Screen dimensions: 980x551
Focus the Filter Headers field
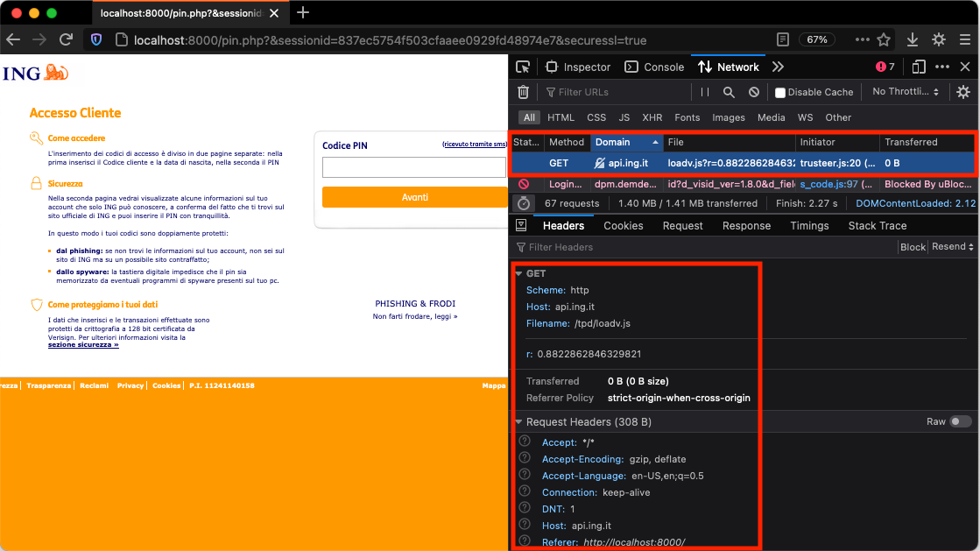tap(704, 247)
